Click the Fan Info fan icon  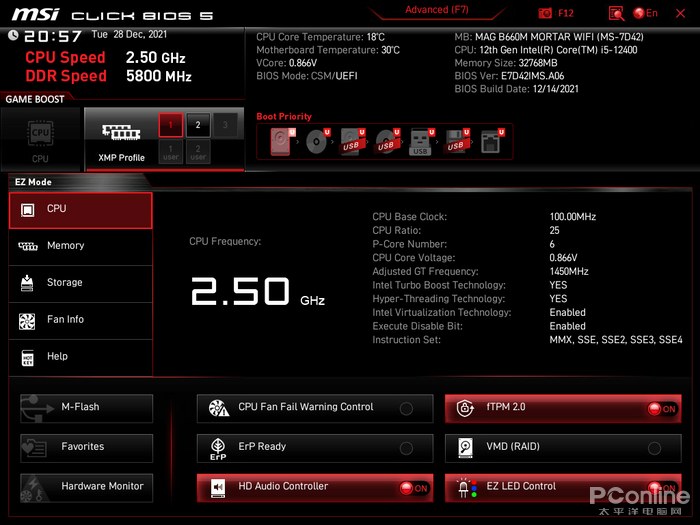coord(27,321)
